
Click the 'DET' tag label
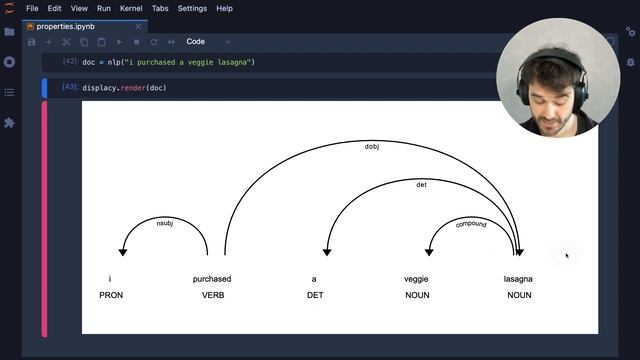pyautogui.click(x=315, y=295)
